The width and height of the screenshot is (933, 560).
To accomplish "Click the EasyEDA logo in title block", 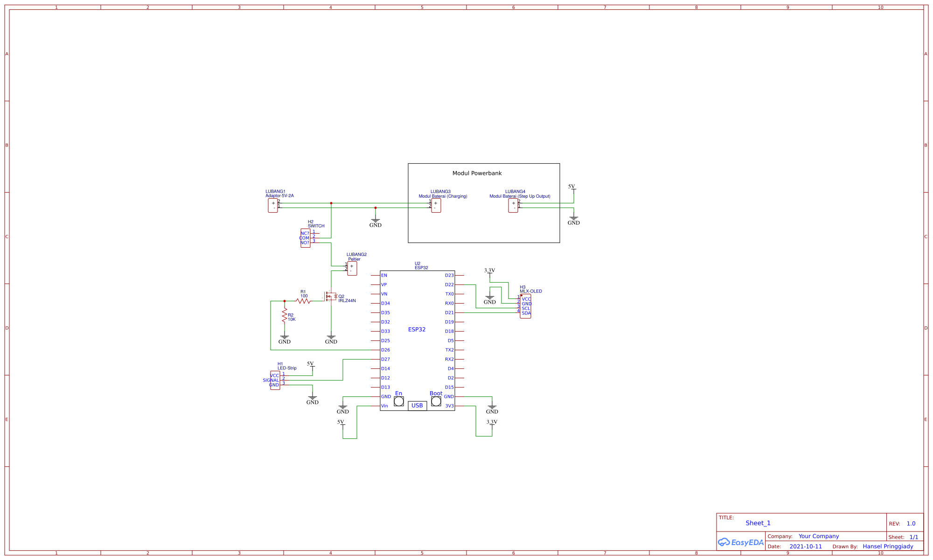I will coord(741,542).
